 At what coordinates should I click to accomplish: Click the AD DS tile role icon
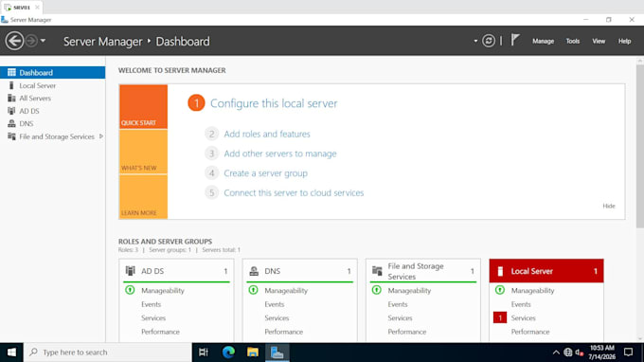(x=130, y=271)
